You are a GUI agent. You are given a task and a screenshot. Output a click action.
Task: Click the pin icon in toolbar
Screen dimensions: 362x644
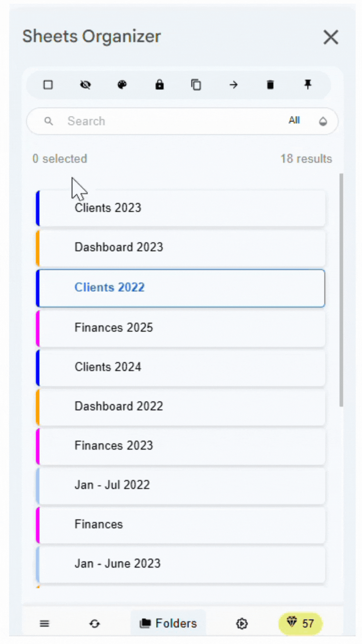[308, 85]
